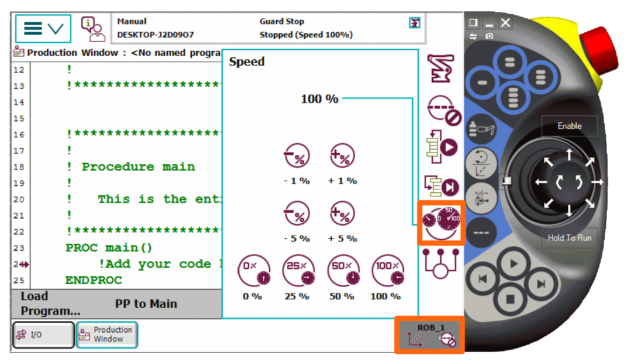633x364 pixels.
Task: Open the Step Mode quickset icon
Action: click(x=441, y=186)
